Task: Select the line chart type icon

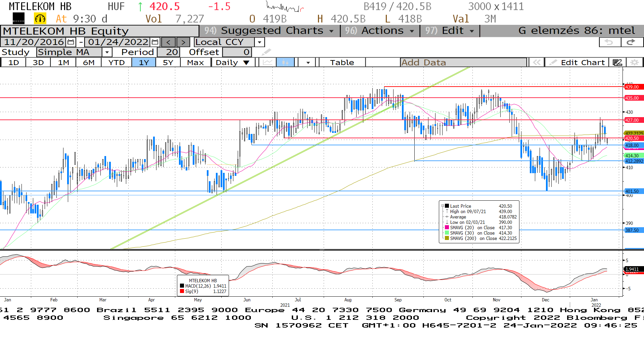Action: 268,62
